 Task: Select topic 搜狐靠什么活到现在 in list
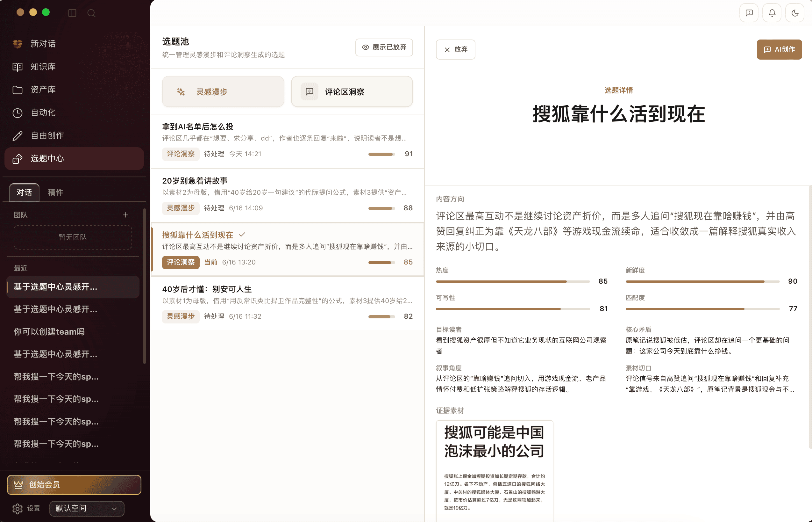pos(288,250)
